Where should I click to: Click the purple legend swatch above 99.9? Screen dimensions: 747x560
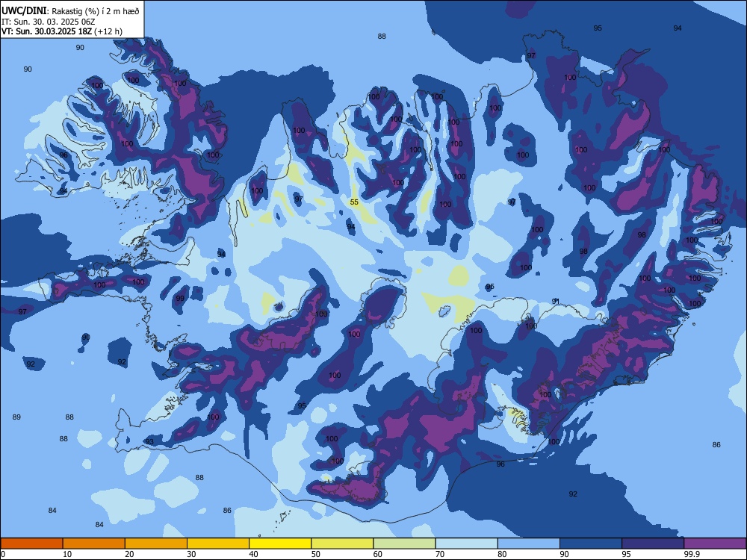click(x=715, y=544)
